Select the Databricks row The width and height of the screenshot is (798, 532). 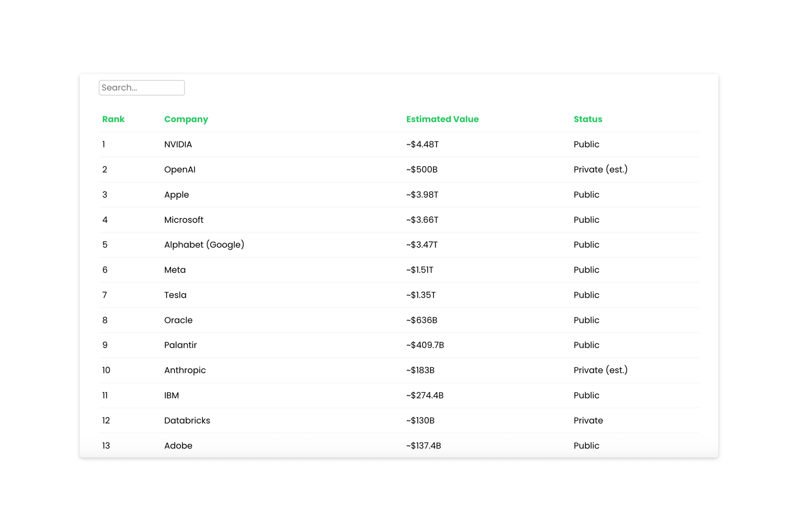pyautogui.click(x=291, y=420)
